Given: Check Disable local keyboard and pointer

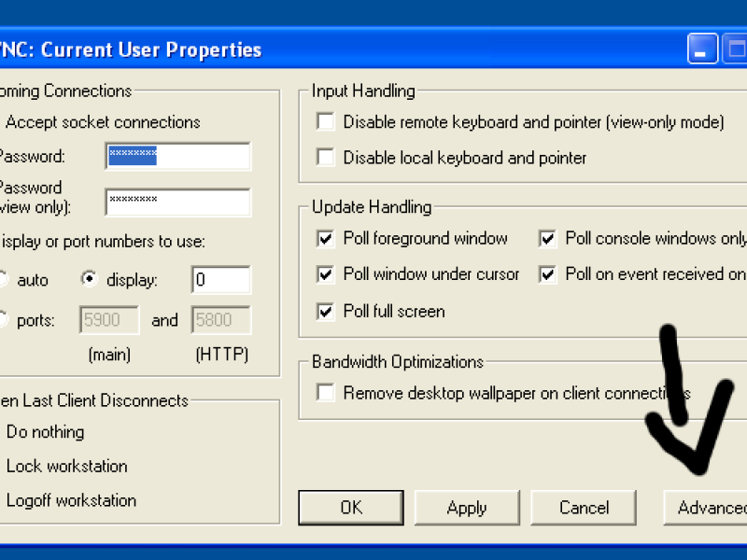Looking at the screenshot, I should pyautogui.click(x=325, y=157).
